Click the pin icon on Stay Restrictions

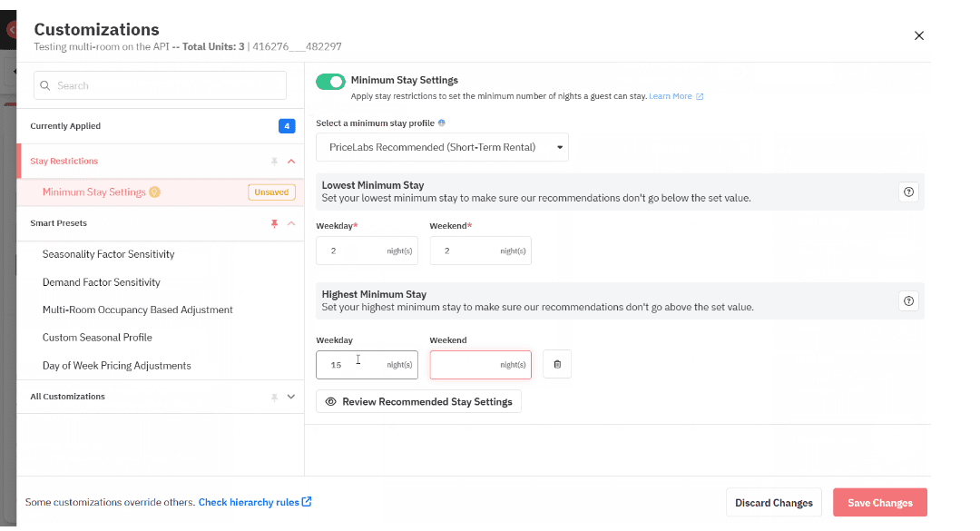[x=274, y=162]
